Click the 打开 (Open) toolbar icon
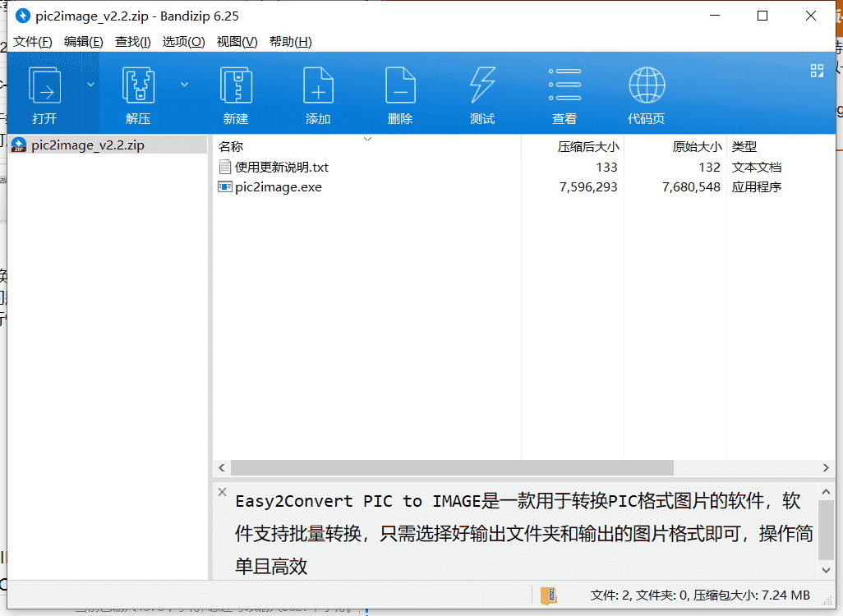The height and width of the screenshot is (616, 843). (44, 85)
